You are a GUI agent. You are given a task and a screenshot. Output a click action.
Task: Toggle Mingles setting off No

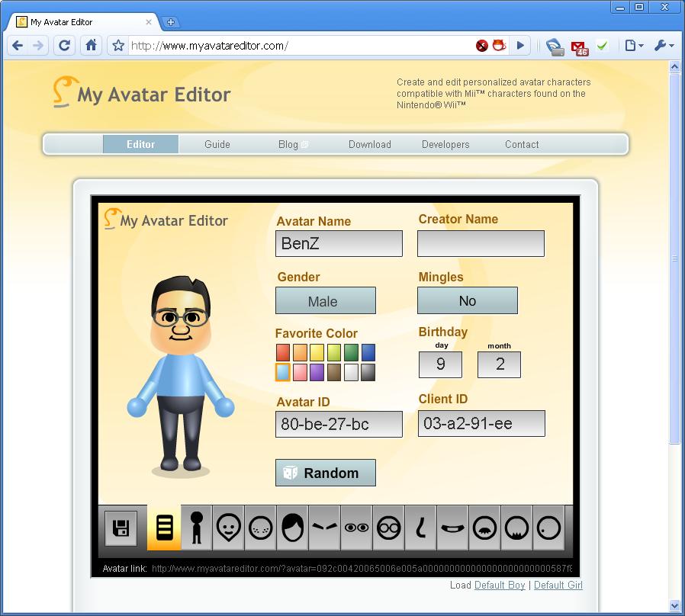point(467,300)
